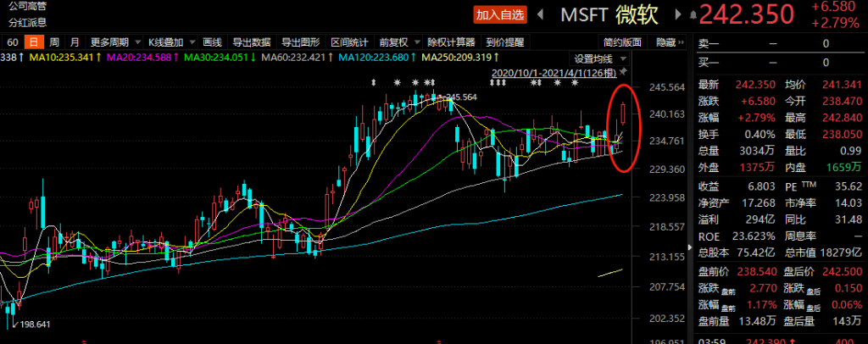
Task: Select the 日 daily period tab
Action: click(34, 42)
